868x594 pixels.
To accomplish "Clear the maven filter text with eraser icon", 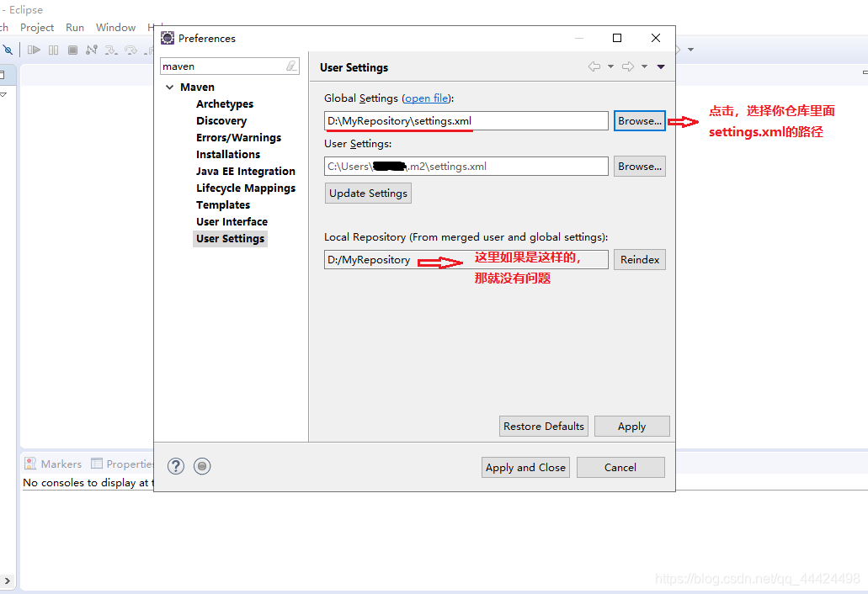I will click(291, 66).
